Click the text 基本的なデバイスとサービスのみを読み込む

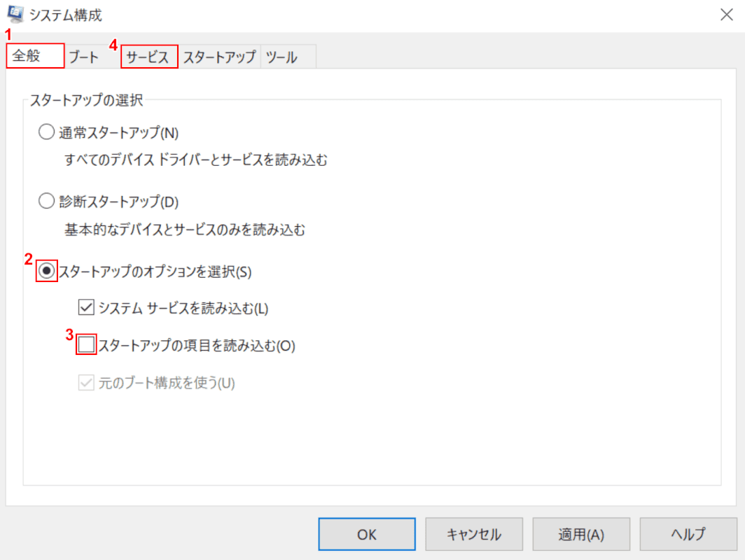coord(185,230)
